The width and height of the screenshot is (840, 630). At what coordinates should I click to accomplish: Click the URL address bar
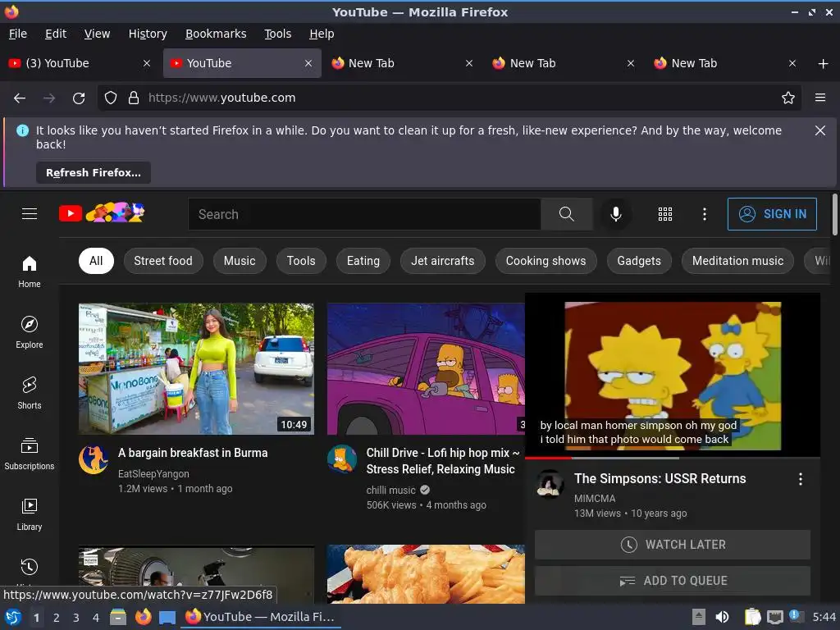pyautogui.click(x=449, y=98)
